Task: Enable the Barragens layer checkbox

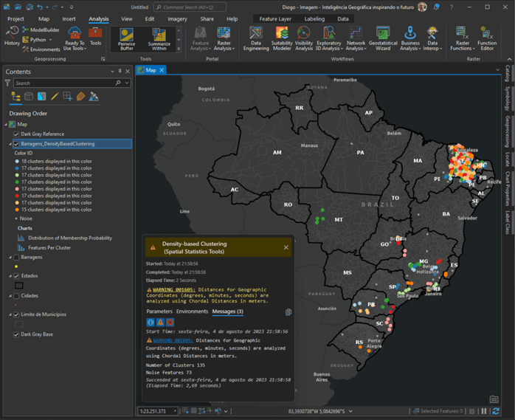Action: tap(17, 257)
